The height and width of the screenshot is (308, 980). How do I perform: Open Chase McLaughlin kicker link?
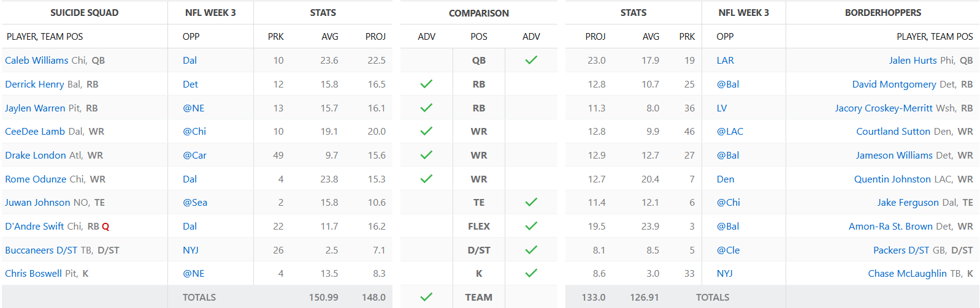907,273
